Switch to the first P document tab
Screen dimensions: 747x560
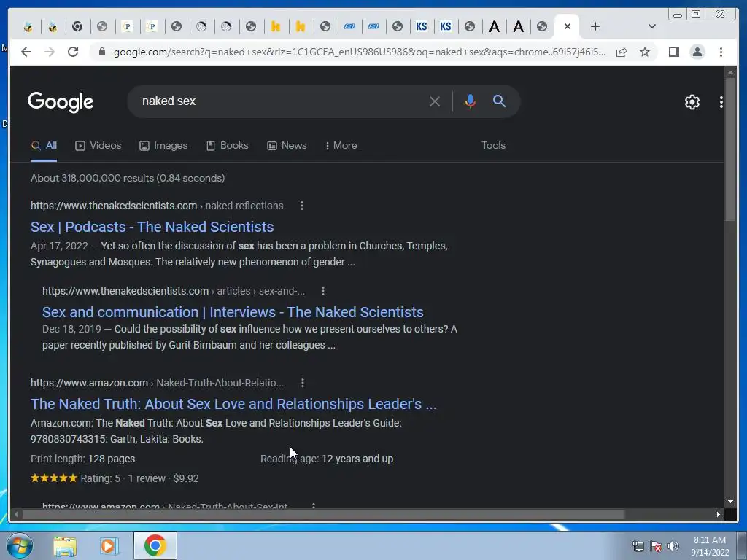pos(127,26)
